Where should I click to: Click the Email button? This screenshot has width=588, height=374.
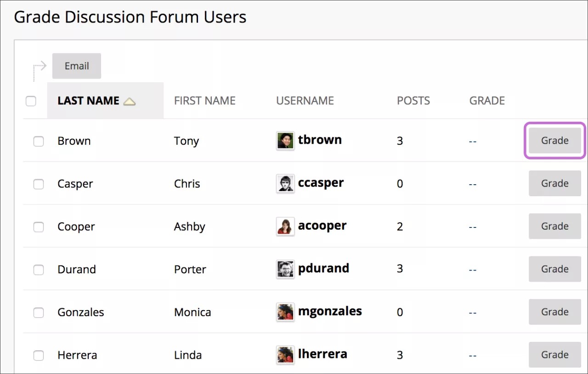coord(76,66)
